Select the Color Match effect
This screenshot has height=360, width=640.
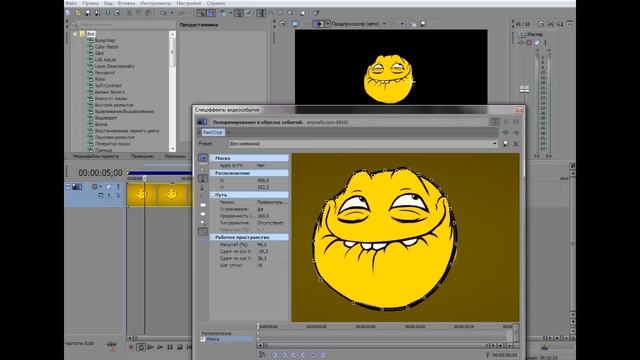(x=106, y=47)
